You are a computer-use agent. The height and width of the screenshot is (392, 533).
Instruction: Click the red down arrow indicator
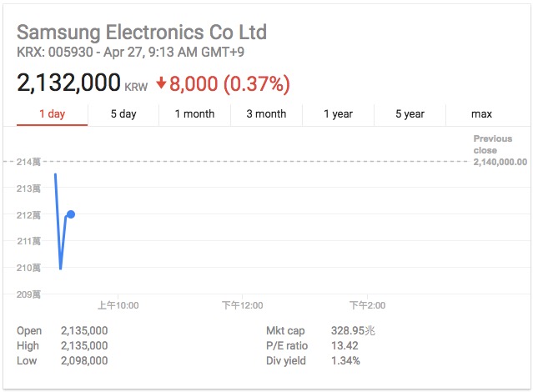pyautogui.click(x=161, y=83)
